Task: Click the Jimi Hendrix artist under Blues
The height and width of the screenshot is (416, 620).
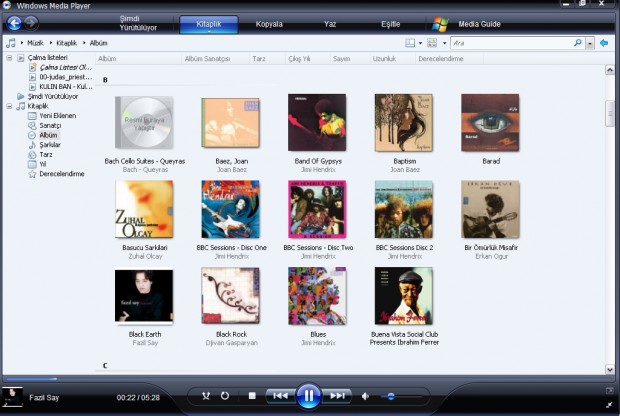Action: tap(318, 343)
